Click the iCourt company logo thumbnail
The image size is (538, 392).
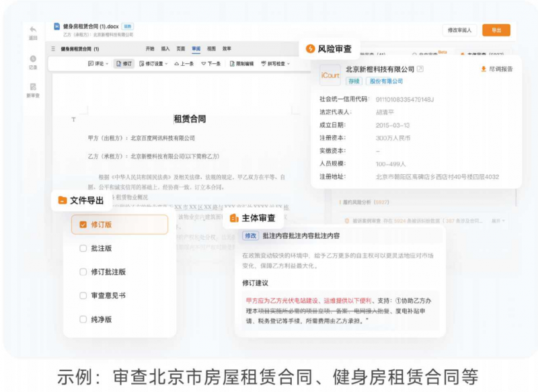coord(330,75)
